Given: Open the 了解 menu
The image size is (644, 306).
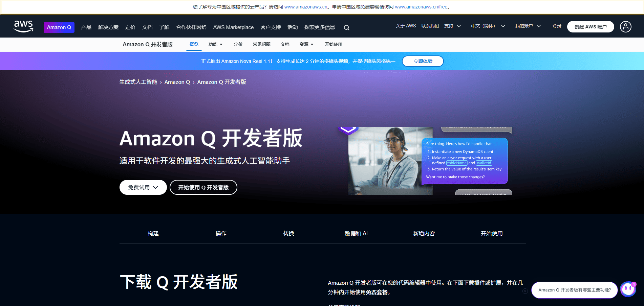Looking at the screenshot, I should (x=164, y=27).
